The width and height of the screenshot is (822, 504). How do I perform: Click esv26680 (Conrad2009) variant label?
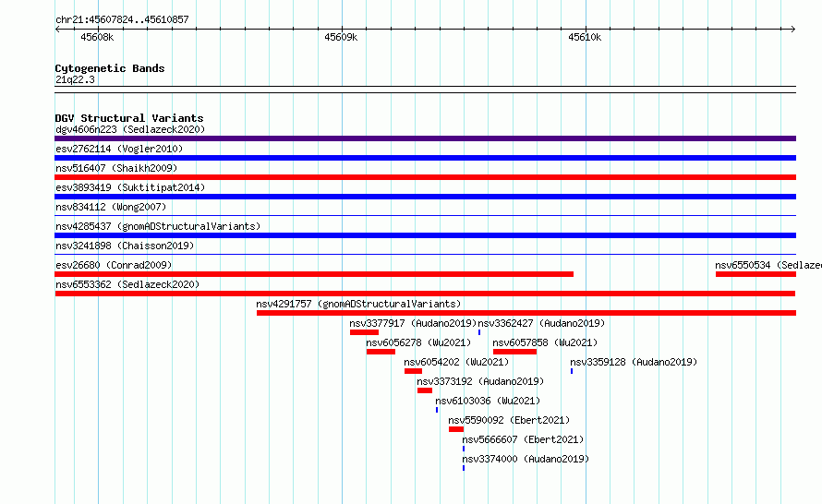[114, 265]
